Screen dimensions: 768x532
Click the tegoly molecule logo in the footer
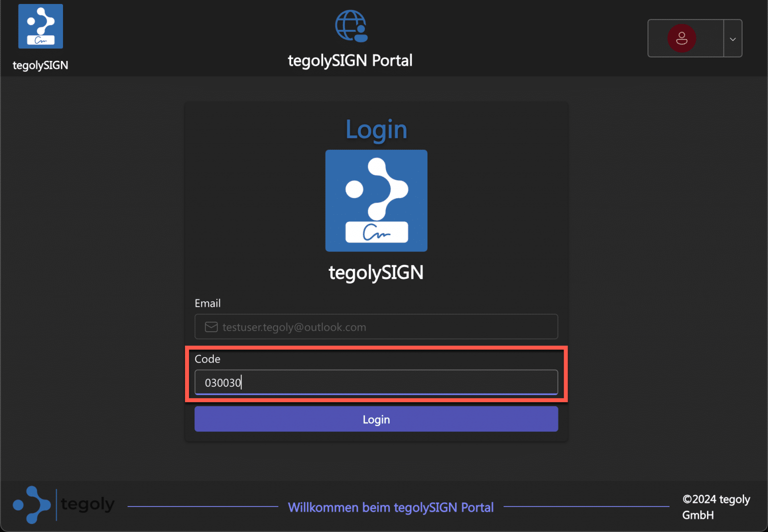coord(31,505)
